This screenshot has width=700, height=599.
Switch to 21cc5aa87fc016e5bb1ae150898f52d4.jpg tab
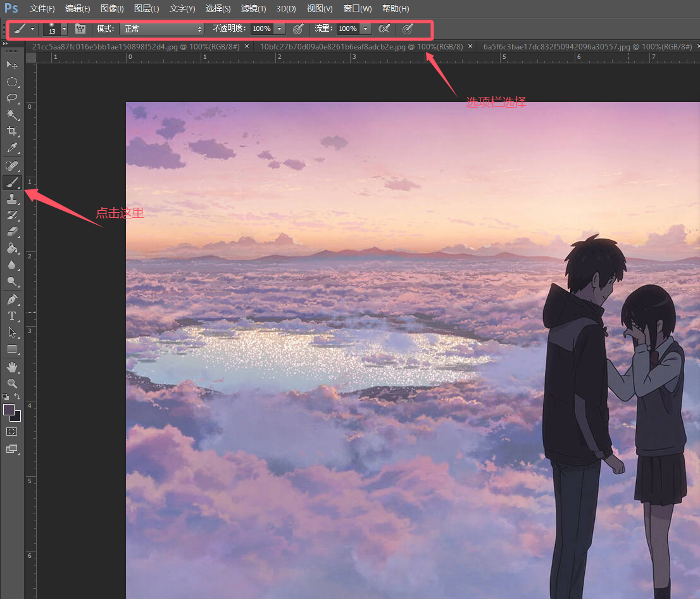coord(135,46)
